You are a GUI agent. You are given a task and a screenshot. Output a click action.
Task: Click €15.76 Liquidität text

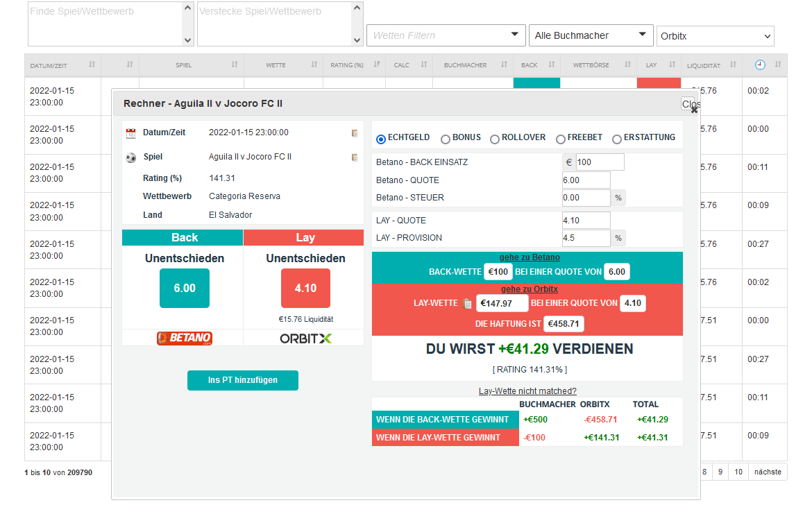tap(305, 319)
